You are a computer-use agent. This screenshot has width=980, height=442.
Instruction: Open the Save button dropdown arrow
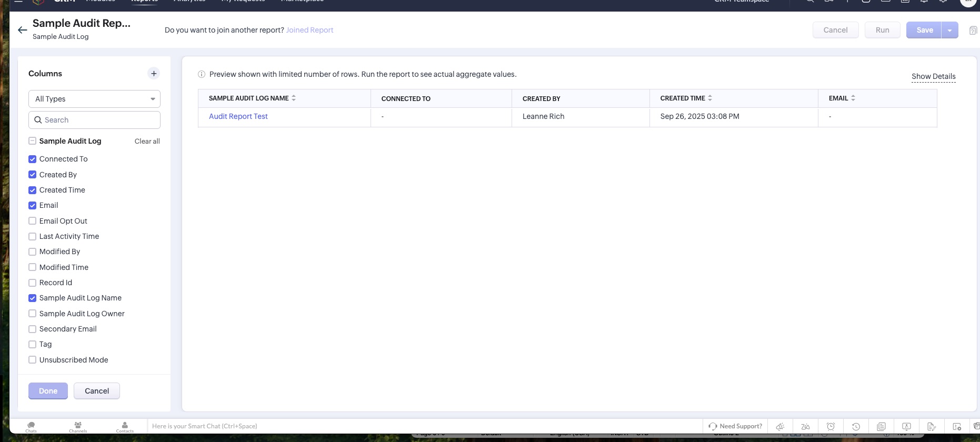950,30
